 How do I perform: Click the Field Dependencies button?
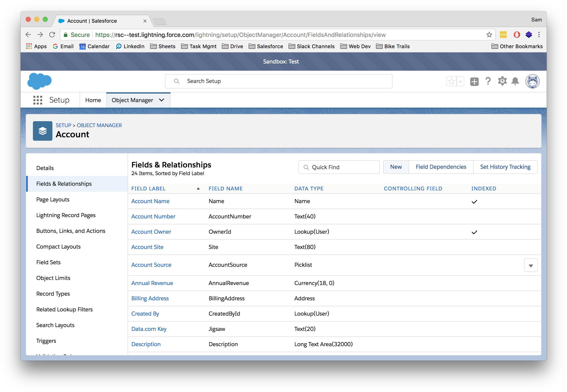[x=441, y=167]
